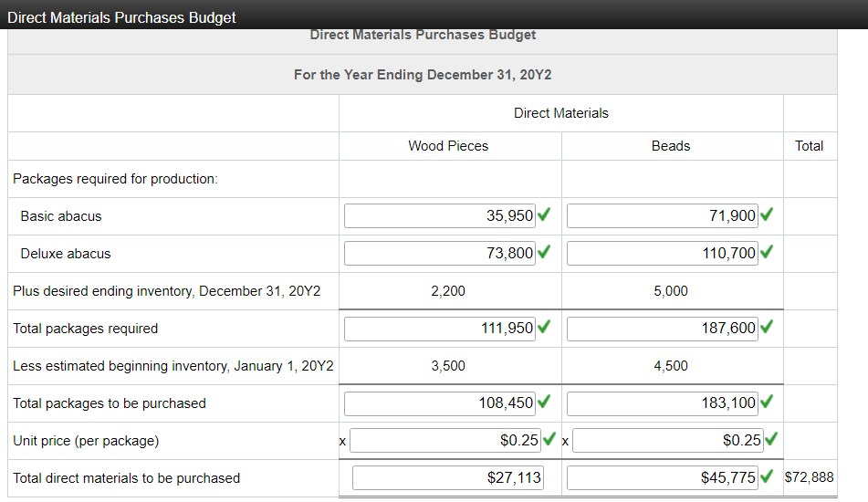Click green checkmark beside 71,900

click(767, 214)
